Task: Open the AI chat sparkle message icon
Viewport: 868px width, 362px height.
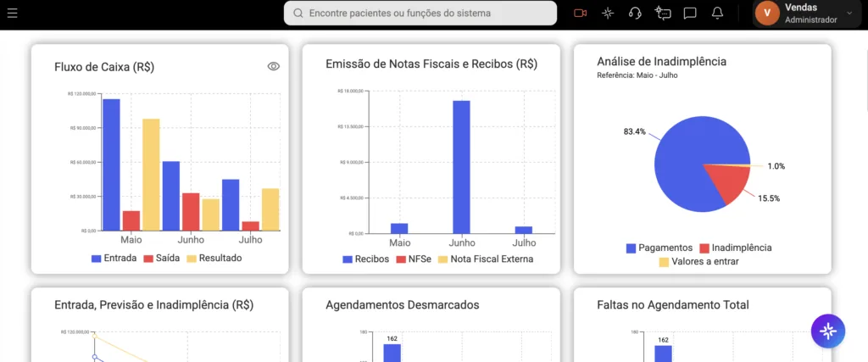Action: (663, 14)
